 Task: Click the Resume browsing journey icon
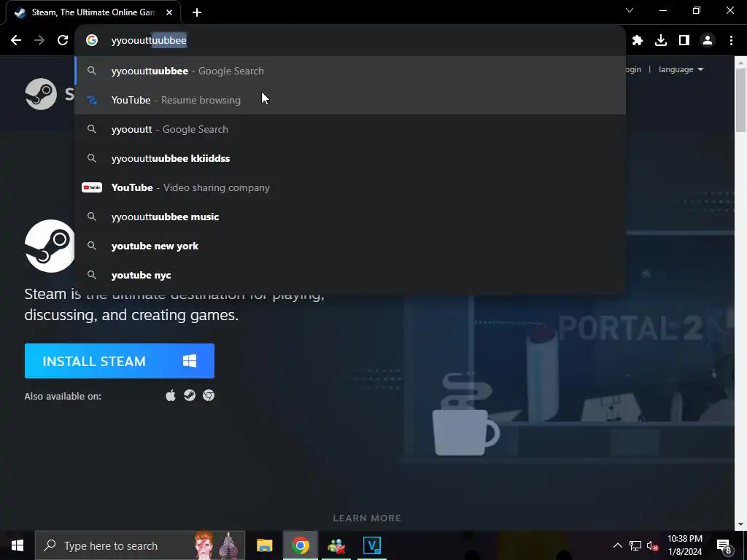(x=92, y=100)
